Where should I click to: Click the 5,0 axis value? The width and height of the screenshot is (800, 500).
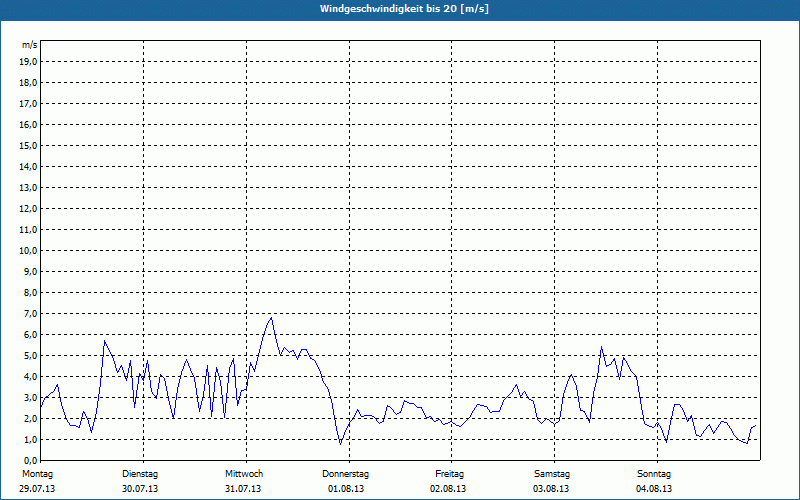pos(31,356)
